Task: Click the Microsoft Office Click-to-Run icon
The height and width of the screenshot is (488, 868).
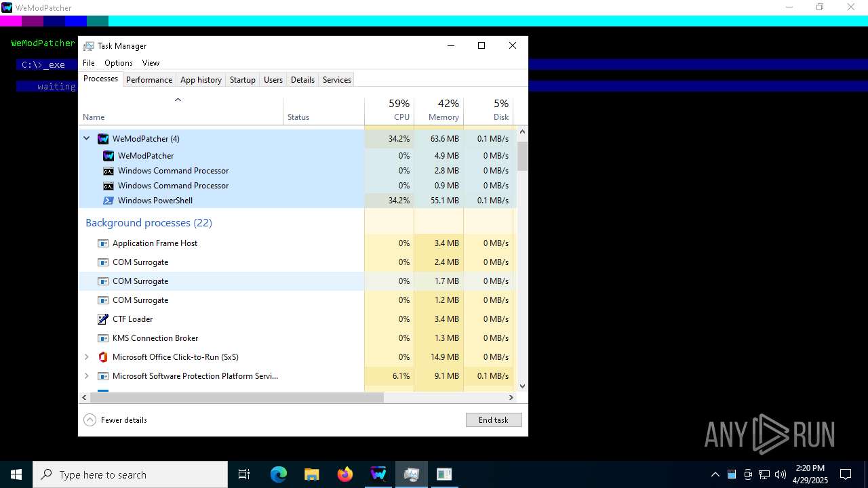Action: coord(103,357)
